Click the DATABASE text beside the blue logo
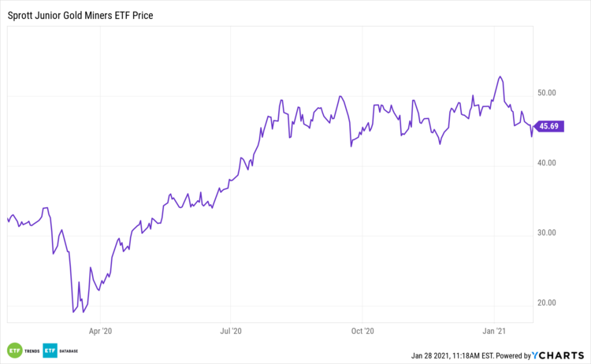 [69, 350]
